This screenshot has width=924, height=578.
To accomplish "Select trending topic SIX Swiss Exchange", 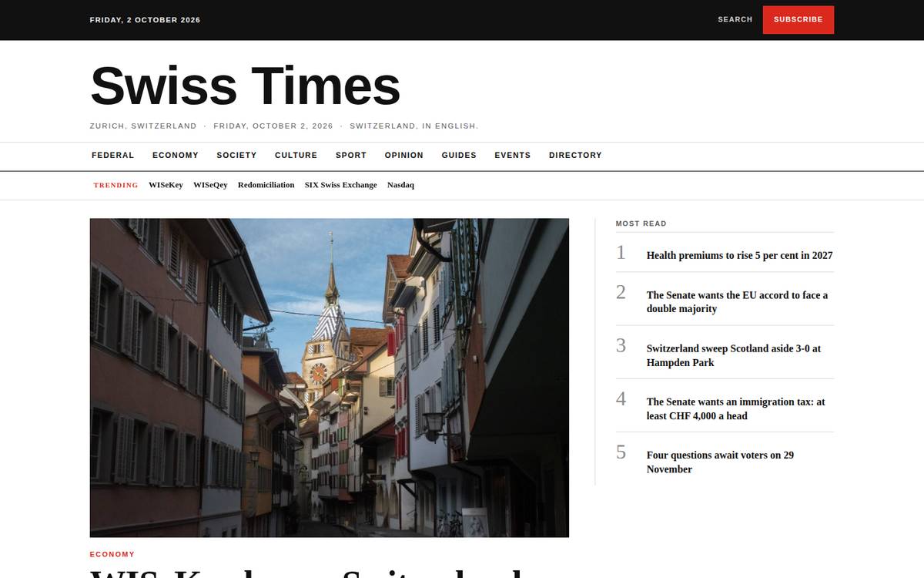I will (340, 185).
